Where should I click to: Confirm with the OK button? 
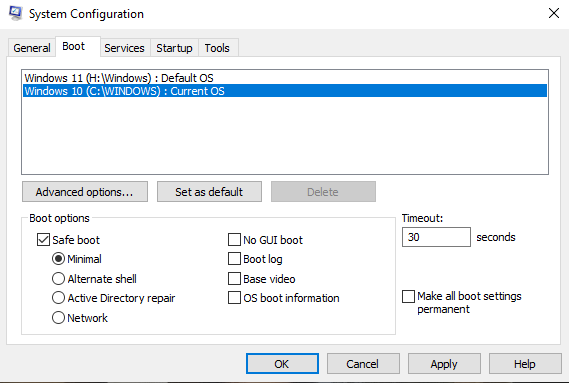pyautogui.click(x=282, y=364)
